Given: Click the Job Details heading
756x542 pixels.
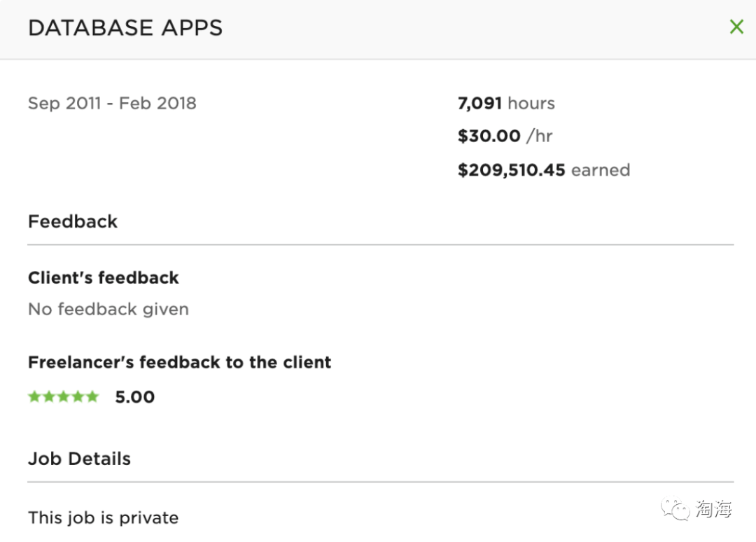Looking at the screenshot, I should click(x=80, y=459).
